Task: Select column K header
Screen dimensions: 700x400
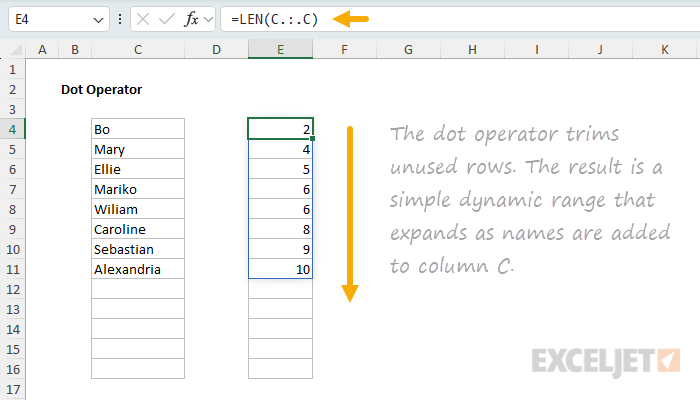Action: pyautogui.click(x=665, y=49)
